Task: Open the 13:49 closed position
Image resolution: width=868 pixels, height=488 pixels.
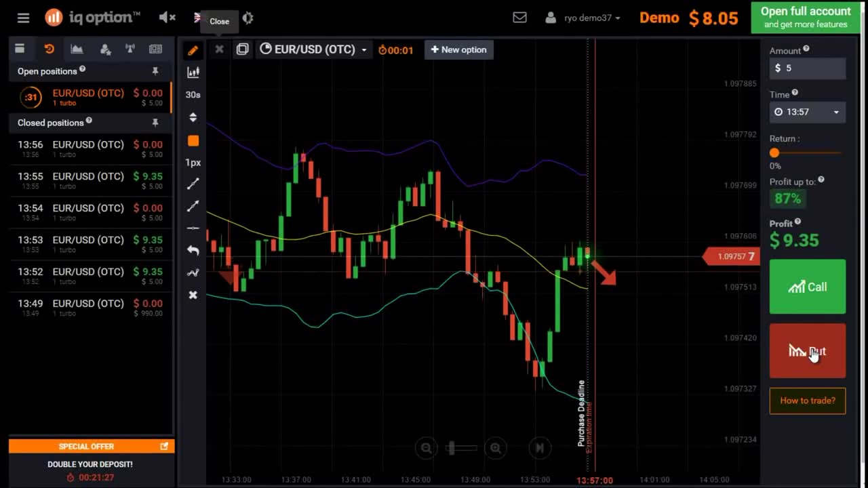Action: [x=90, y=308]
